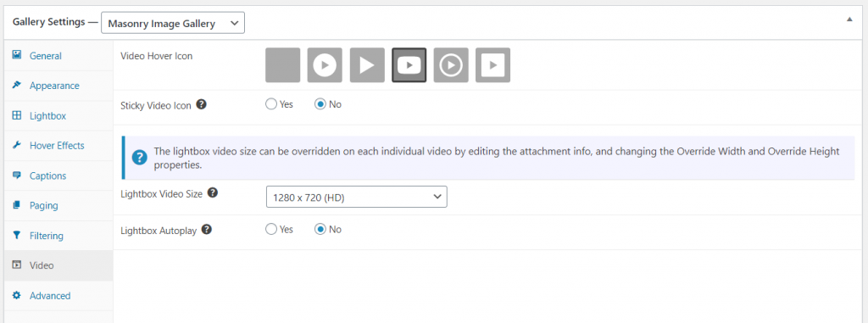868x323 pixels.
Task: Set Sticky Video Icon to Yes
Action: coord(271,103)
